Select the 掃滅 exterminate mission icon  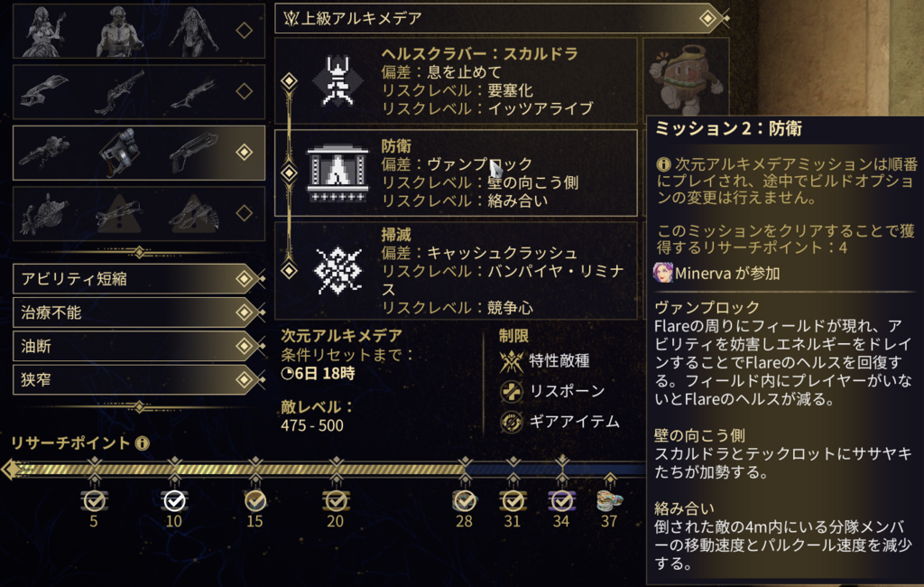click(337, 270)
